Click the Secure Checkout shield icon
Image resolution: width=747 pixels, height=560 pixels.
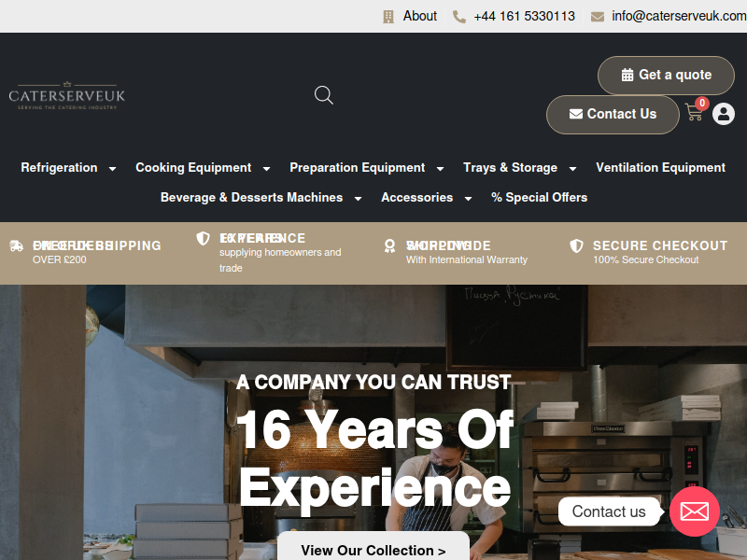(x=576, y=245)
